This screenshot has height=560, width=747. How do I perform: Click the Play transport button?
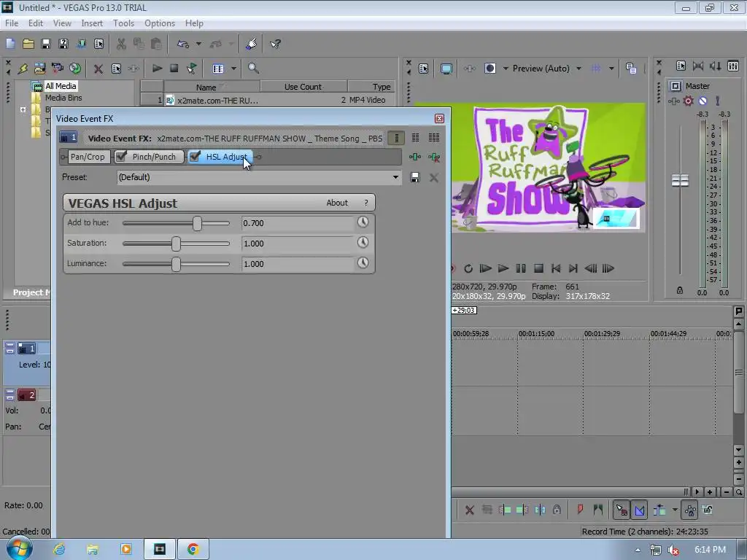tap(503, 268)
